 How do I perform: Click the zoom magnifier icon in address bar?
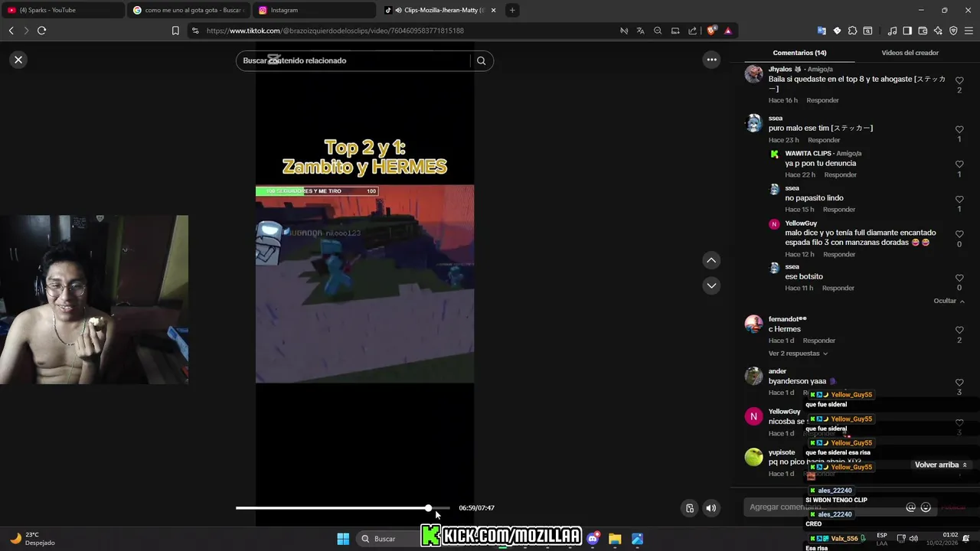coord(658,31)
